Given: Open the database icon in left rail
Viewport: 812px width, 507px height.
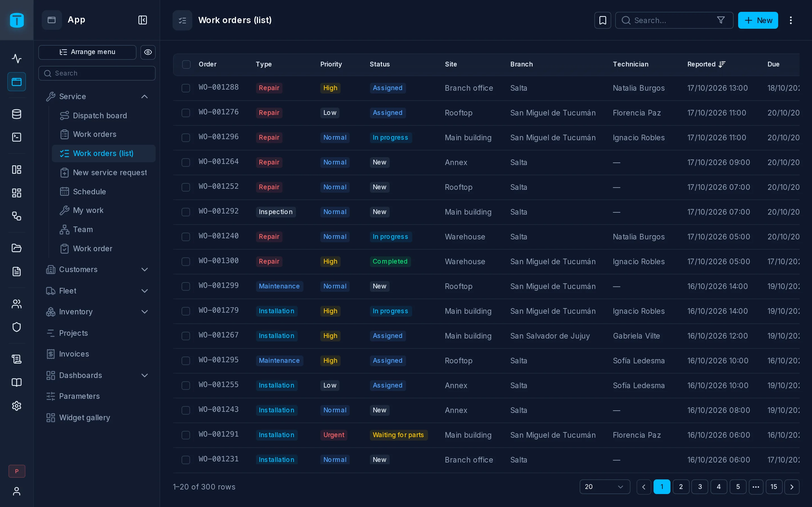Looking at the screenshot, I should pos(16,114).
